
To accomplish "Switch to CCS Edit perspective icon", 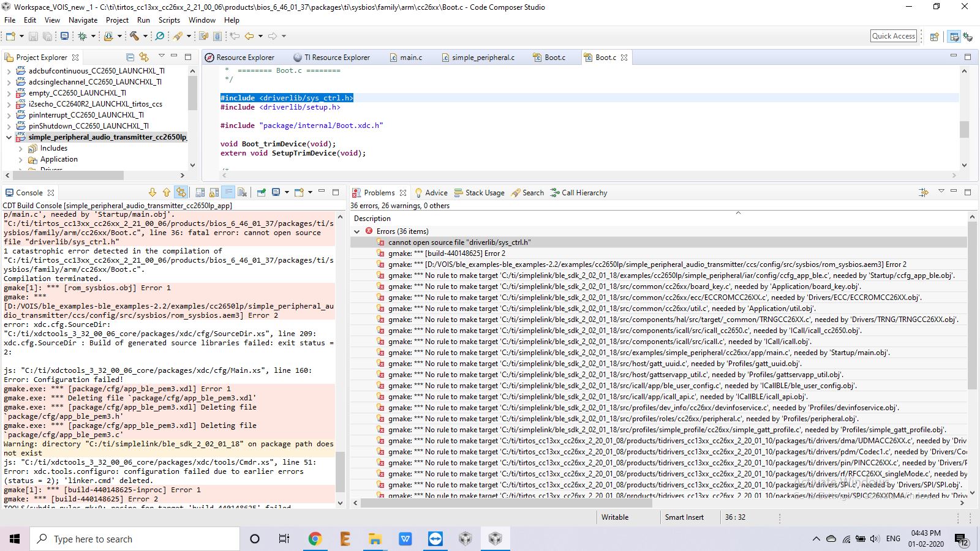I will coord(954,37).
